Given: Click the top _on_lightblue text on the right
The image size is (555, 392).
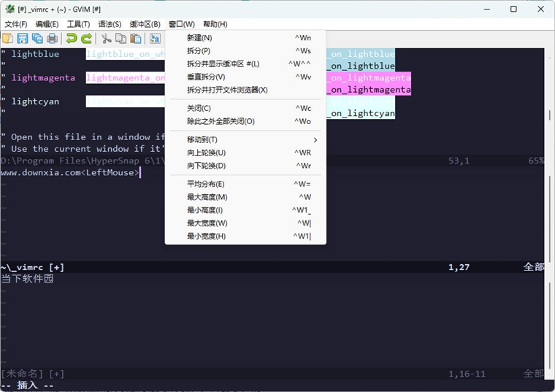Looking at the screenshot, I should [x=361, y=54].
